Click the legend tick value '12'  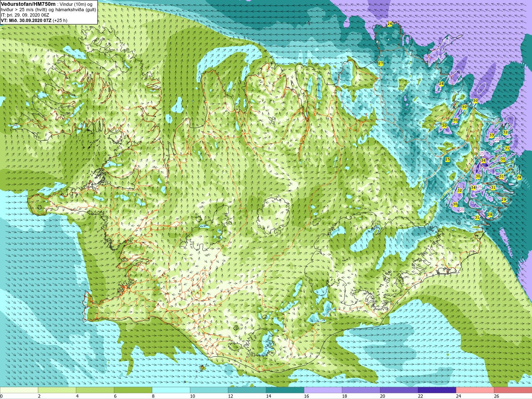tap(231, 396)
